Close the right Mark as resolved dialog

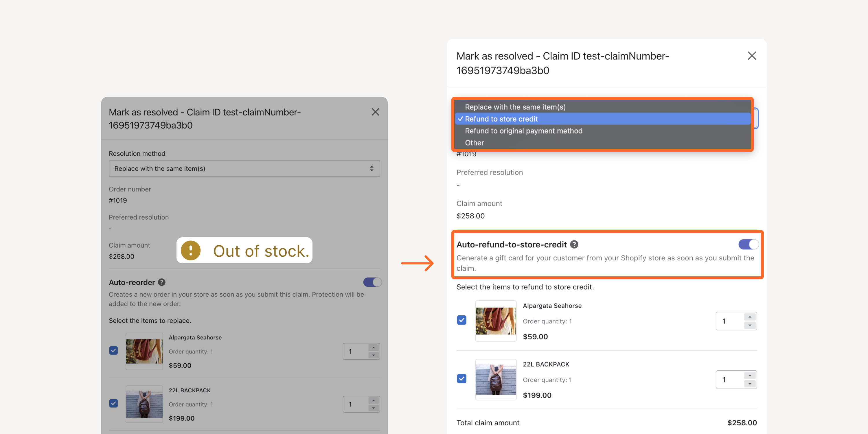[752, 56]
